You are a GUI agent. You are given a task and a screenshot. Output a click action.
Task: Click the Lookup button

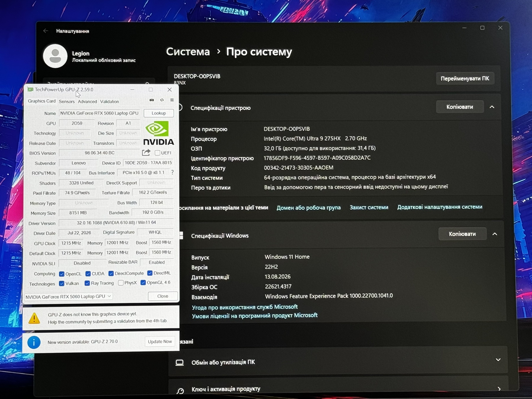(159, 113)
